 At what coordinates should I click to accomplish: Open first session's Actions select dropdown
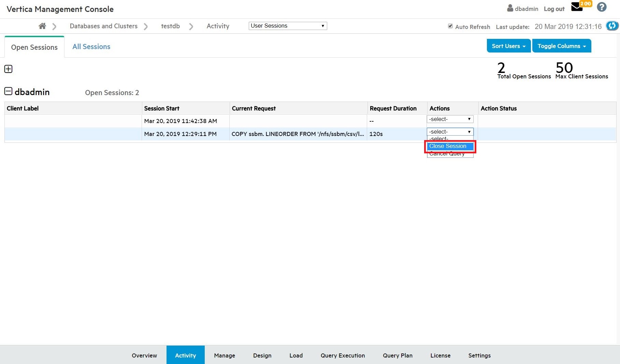point(450,119)
